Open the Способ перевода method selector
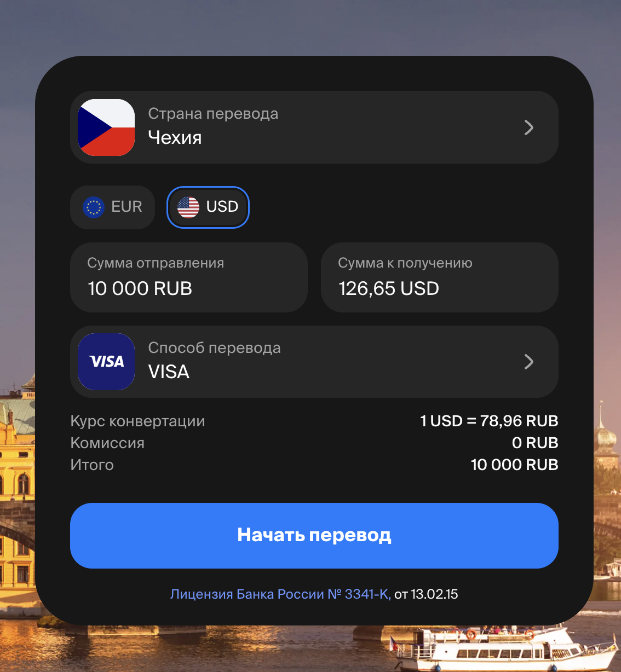 pos(314,362)
